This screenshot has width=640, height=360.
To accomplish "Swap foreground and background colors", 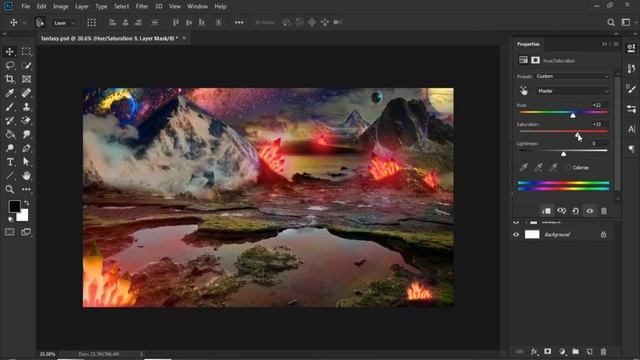I will [27, 203].
